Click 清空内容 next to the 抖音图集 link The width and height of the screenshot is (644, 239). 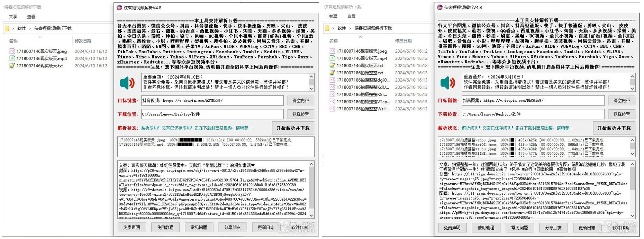point(622,100)
